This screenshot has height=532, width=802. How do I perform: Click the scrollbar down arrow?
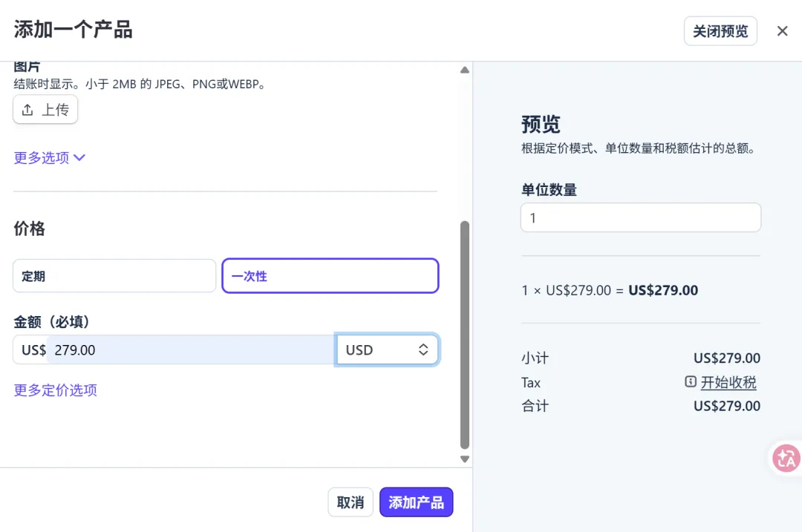click(465, 459)
